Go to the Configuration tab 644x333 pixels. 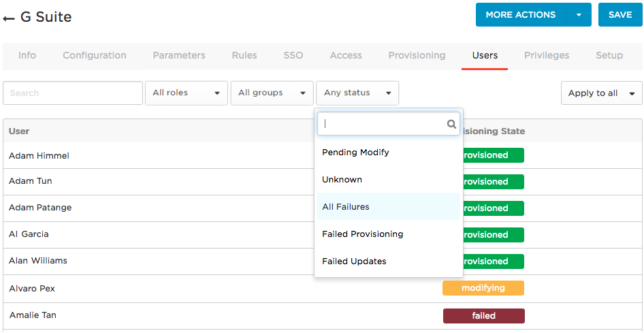pos(95,55)
